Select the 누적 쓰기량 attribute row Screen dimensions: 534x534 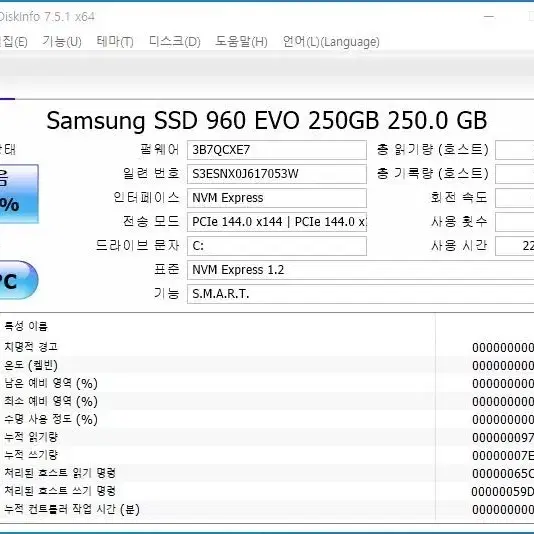[267, 455]
